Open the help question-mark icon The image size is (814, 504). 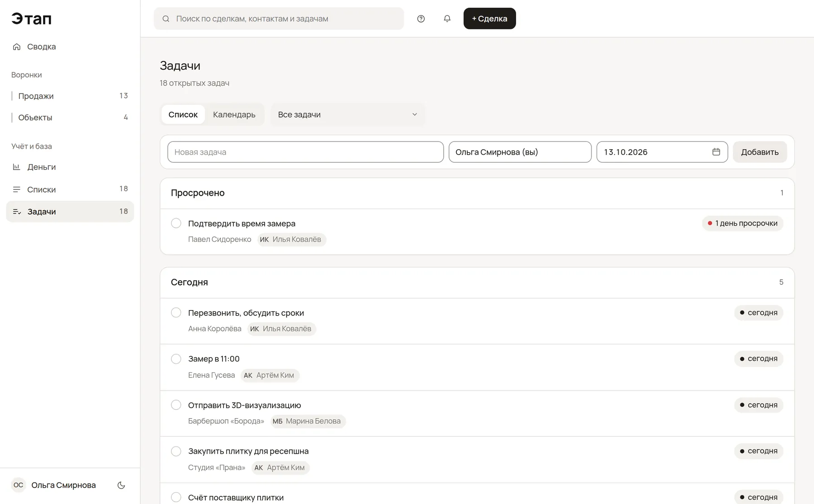point(421,19)
